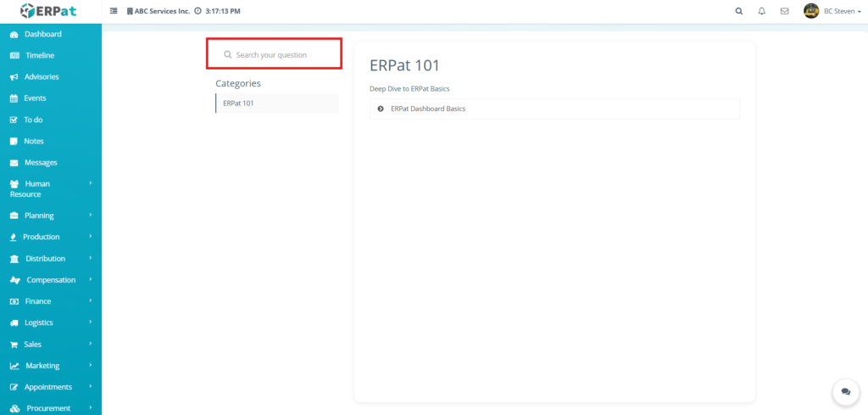The image size is (868, 415).
Task: Select the ERPat 101 category
Action: pos(277,103)
